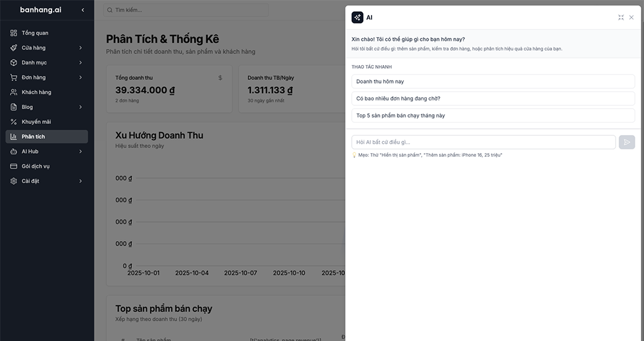Screen dimensions: 644x341
Task: Click the Gói dịch vụ card icon
Action: 14,166
